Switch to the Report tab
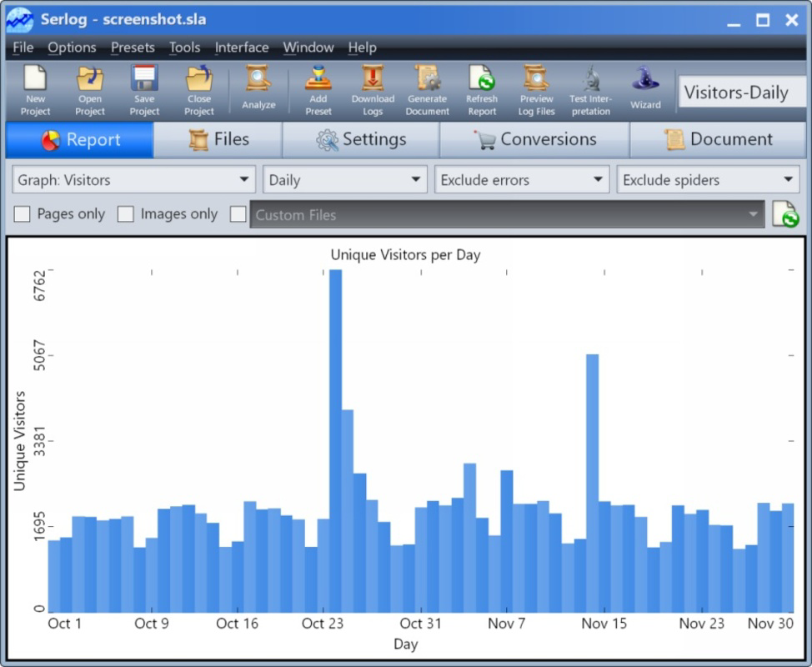Screen dimensions: 812x667 (x=80, y=140)
